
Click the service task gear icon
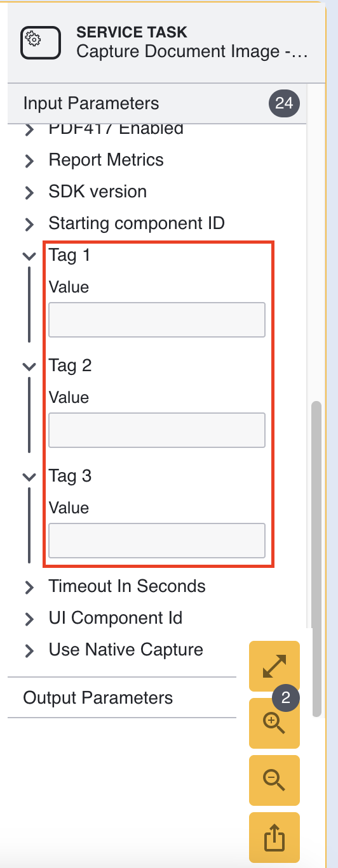[40, 43]
